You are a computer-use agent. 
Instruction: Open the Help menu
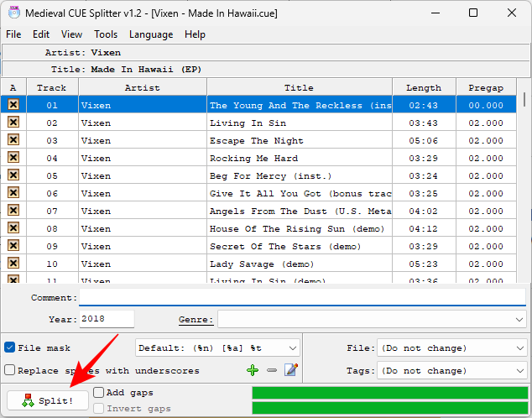(195, 34)
